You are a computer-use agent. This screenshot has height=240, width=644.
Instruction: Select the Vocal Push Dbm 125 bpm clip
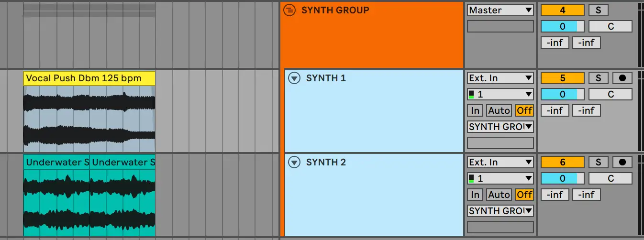tap(89, 78)
